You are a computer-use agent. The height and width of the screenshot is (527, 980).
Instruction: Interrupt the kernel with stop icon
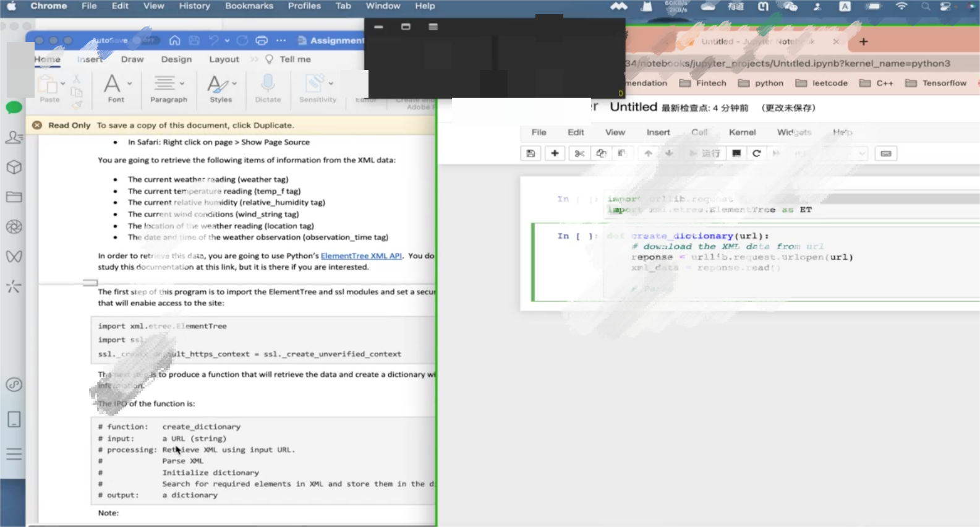coord(736,153)
